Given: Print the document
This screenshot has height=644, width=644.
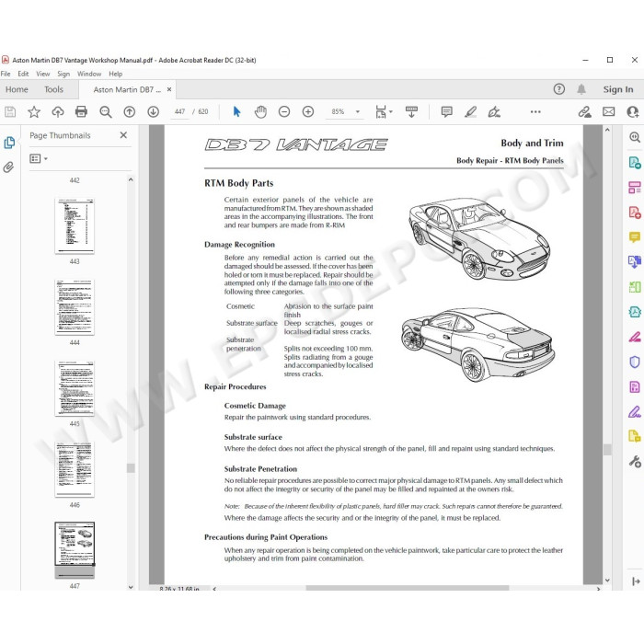Looking at the screenshot, I should point(81,111).
